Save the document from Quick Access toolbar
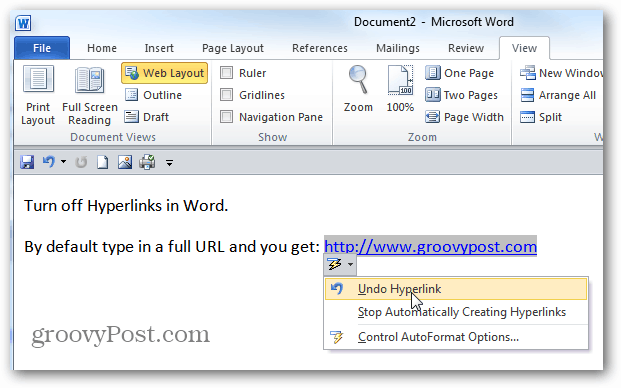The image size is (621, 388). tap(27, 162)
